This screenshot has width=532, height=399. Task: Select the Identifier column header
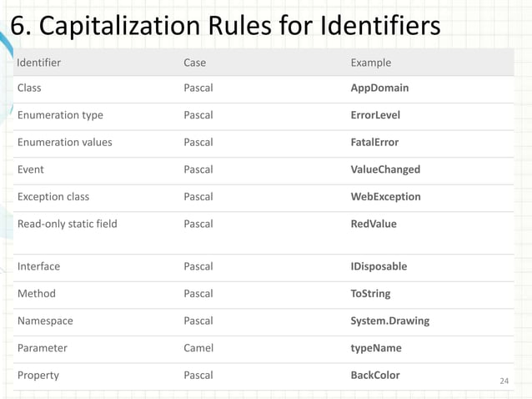pyautogui.click(x=39, y=63)
